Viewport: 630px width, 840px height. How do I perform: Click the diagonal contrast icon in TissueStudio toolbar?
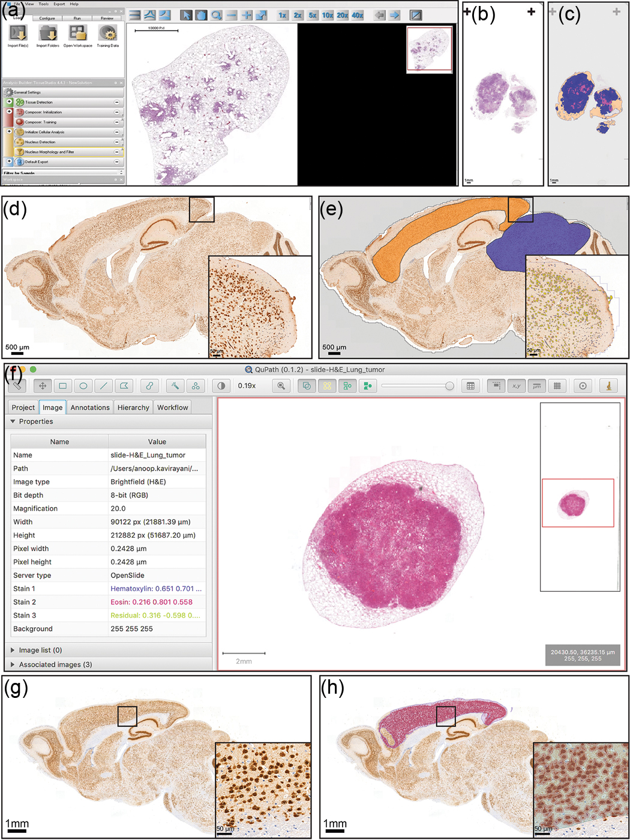coord(416,15)
